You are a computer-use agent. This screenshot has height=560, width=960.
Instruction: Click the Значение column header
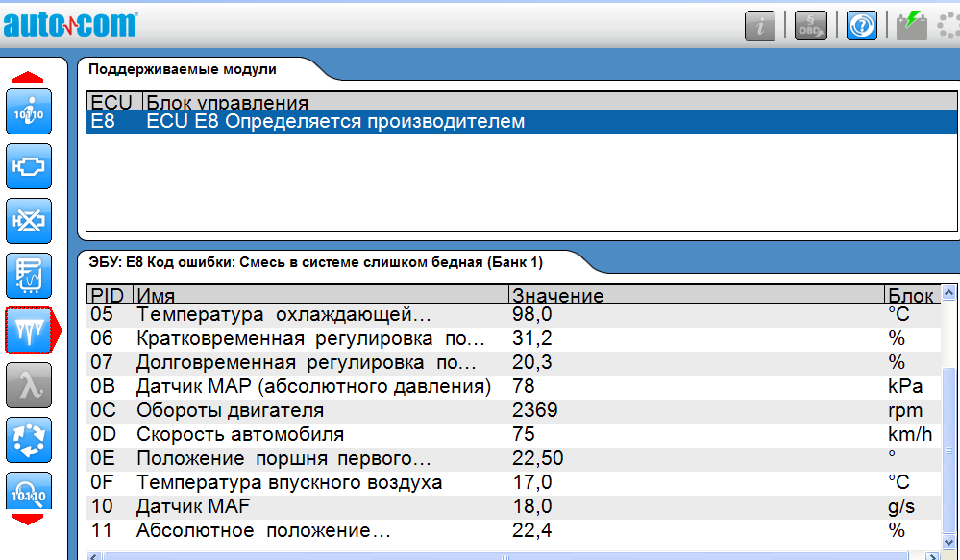click(557, 295)
